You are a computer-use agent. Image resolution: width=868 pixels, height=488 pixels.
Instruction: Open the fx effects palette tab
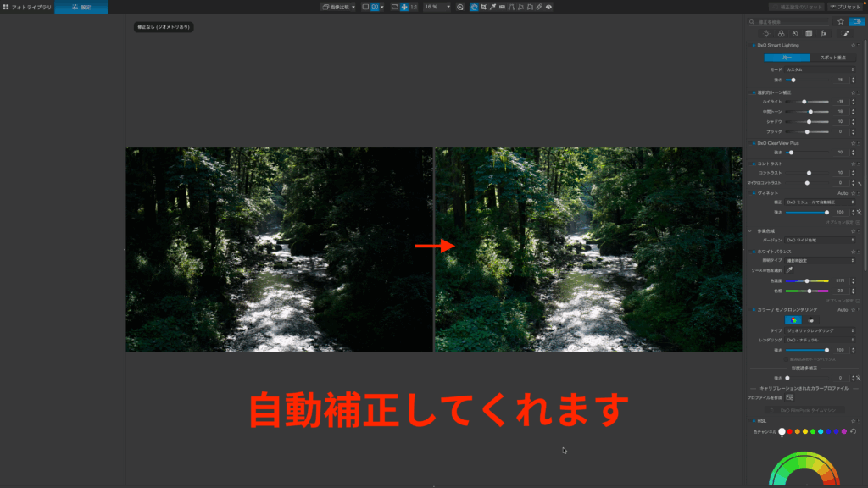click(x=824, y=34)
